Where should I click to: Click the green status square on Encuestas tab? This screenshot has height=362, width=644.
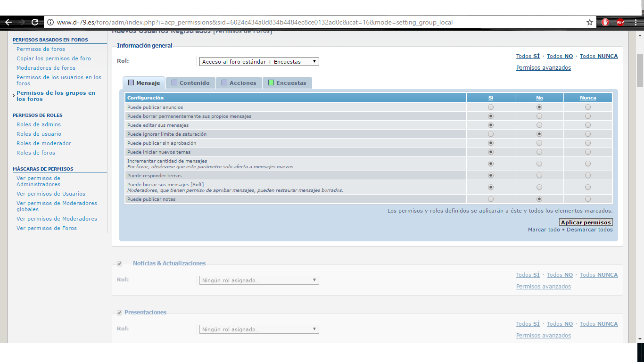pyautogui.click(x=271, y=83)
